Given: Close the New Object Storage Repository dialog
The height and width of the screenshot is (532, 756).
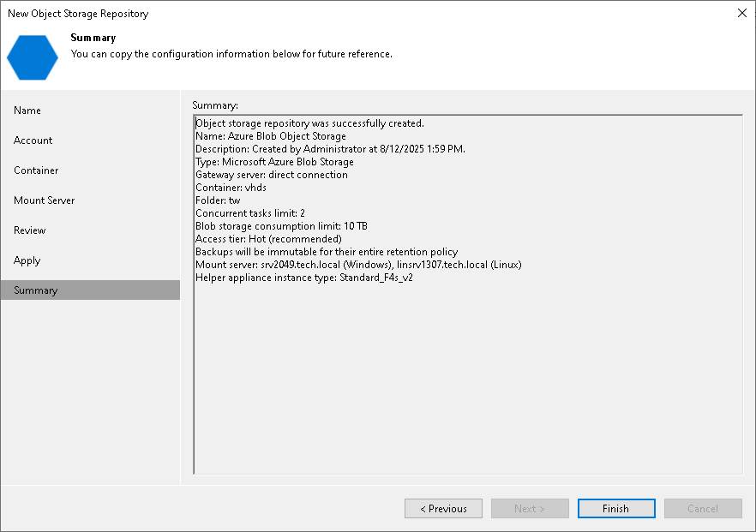Looking at the screenshot, I should tap(742, 13).
